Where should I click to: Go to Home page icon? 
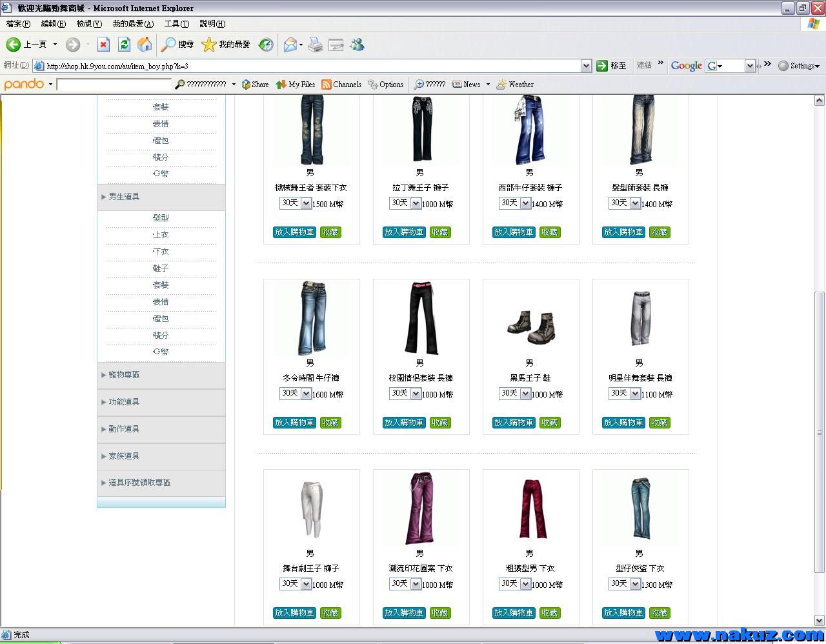(145, 45)
